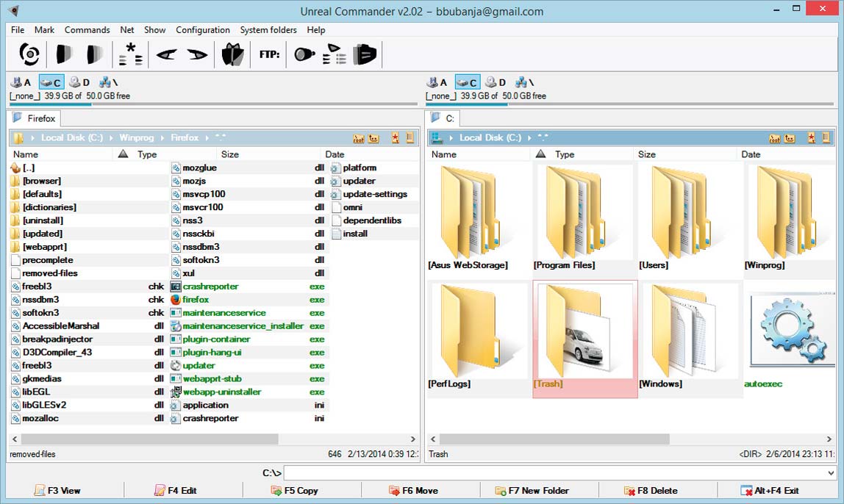The height and width of the screenshot is (504, 844).
Task: Open the File menu
Action: coord(18,30)
